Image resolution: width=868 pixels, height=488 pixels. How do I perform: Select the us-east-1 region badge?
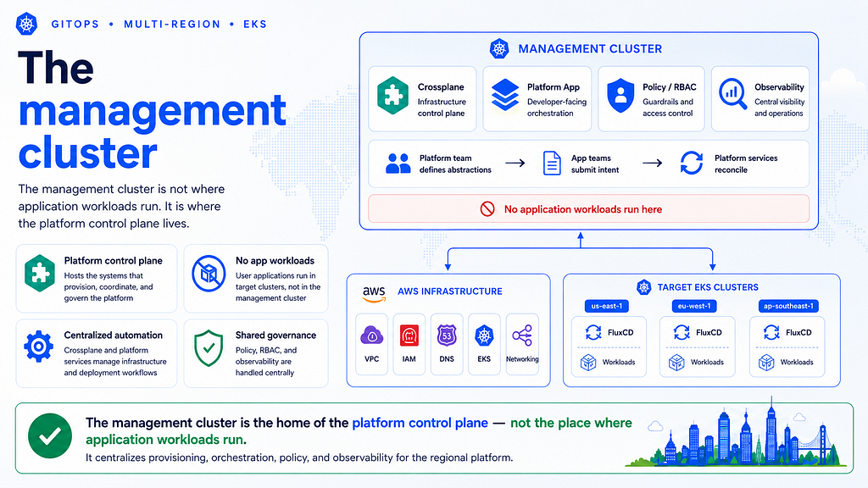pyautogui.click(x=607, y=306)
